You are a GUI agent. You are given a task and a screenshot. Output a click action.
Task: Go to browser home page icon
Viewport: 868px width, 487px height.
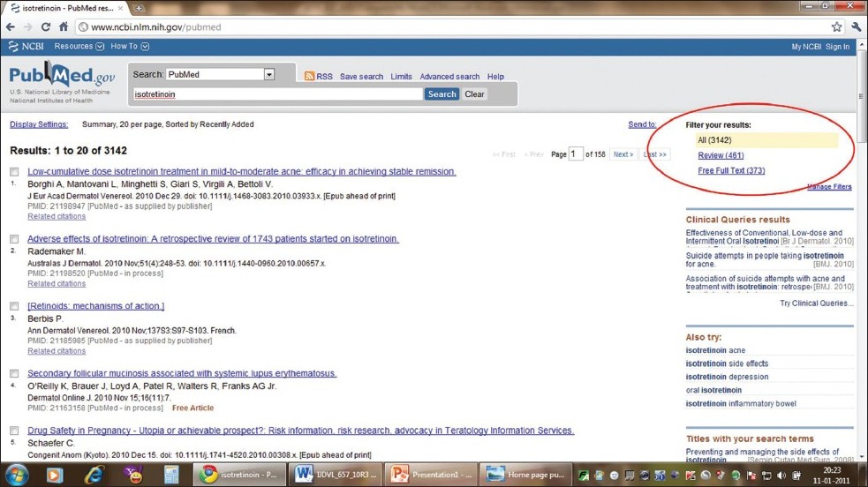tap(64, 26)
